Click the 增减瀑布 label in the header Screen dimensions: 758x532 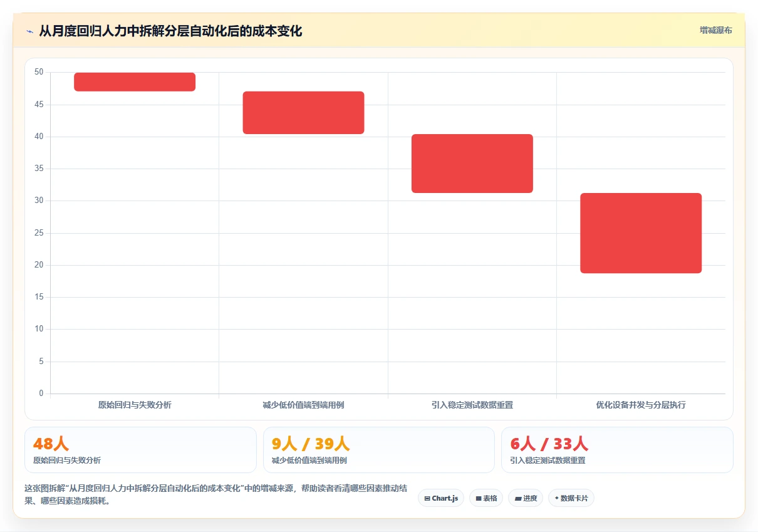point(715,30)
